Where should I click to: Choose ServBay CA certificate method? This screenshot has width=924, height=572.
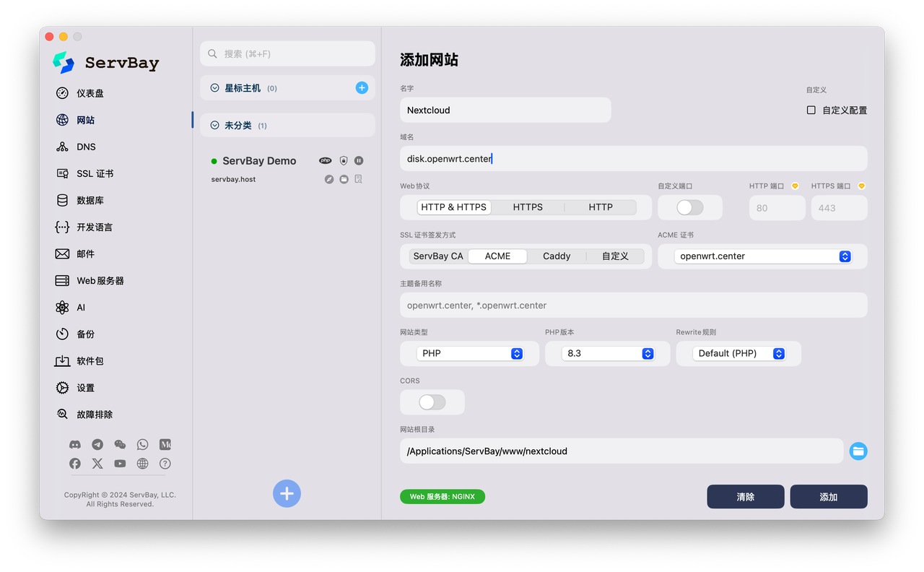438,256
